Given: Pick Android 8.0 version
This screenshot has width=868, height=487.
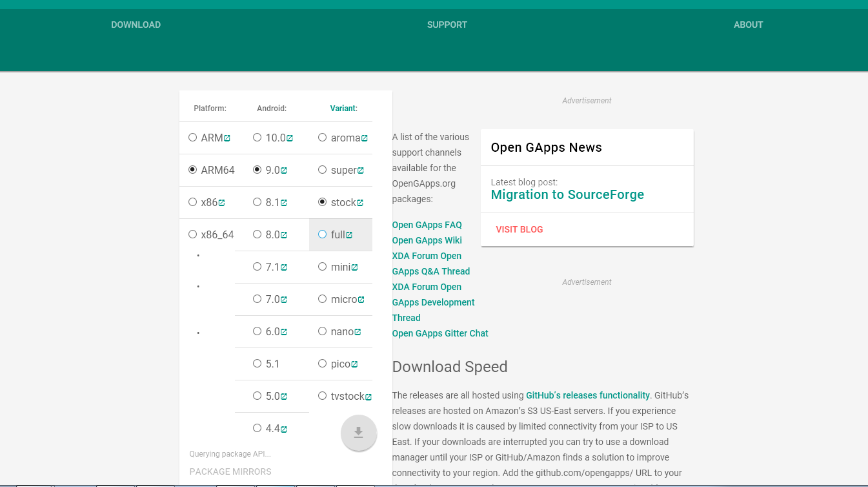Looking at the screenshot, I should tap(257, 234).
